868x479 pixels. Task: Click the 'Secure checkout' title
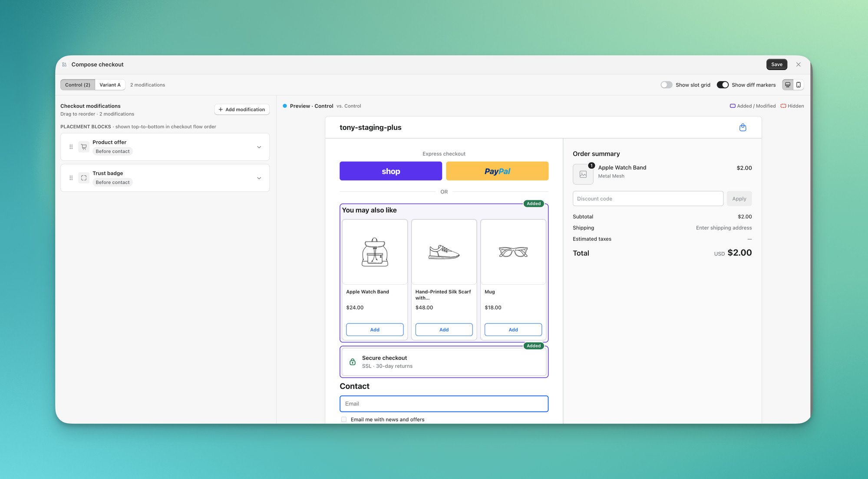pyautogui.click(x=384, y=358)
